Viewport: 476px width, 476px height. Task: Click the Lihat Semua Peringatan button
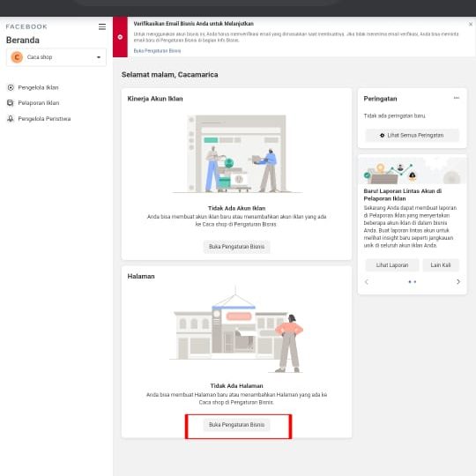click(413, 136)
